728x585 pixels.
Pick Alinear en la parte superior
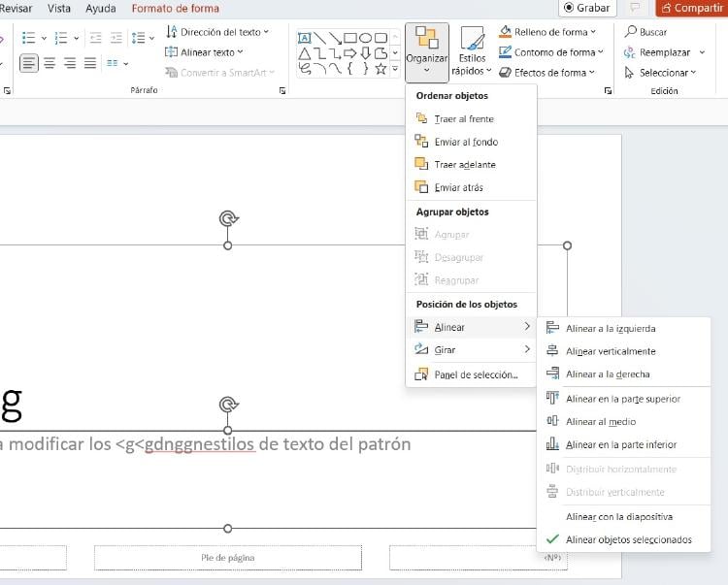coord(622,399)
